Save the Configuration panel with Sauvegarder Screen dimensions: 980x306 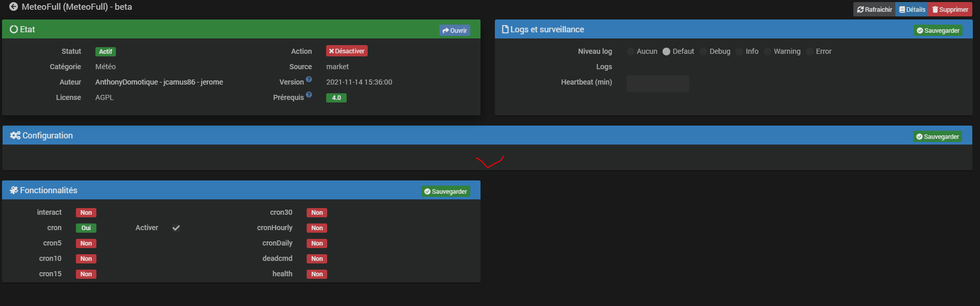coord(937,136)
